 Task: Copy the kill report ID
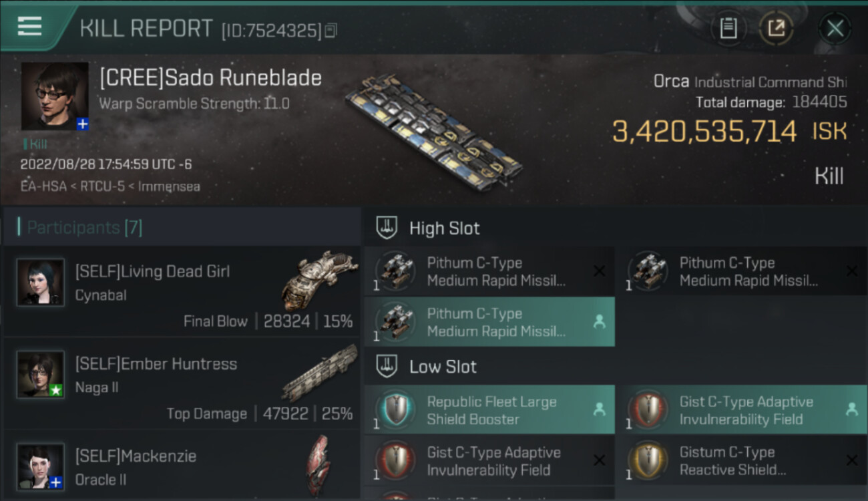pos(331,30)
